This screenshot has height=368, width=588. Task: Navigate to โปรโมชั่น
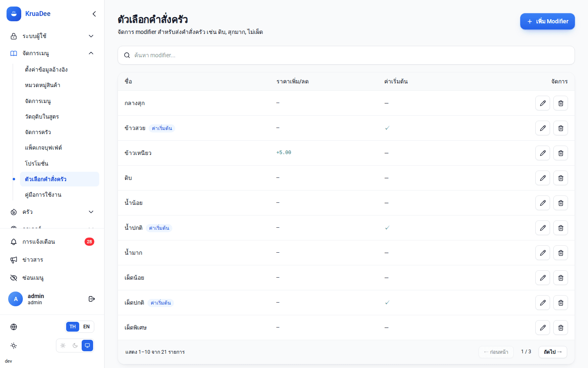tap(60, 163)
